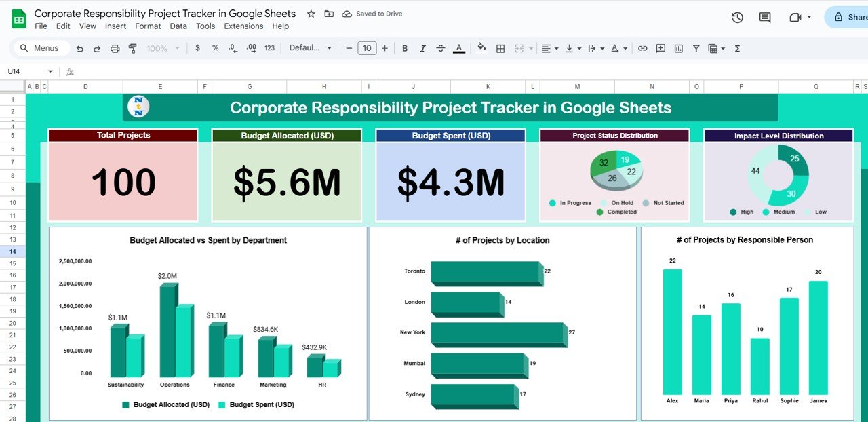The width and height of the screenshot is (868, 422).
Task: Format selection as currency
Action: (197, 48)
